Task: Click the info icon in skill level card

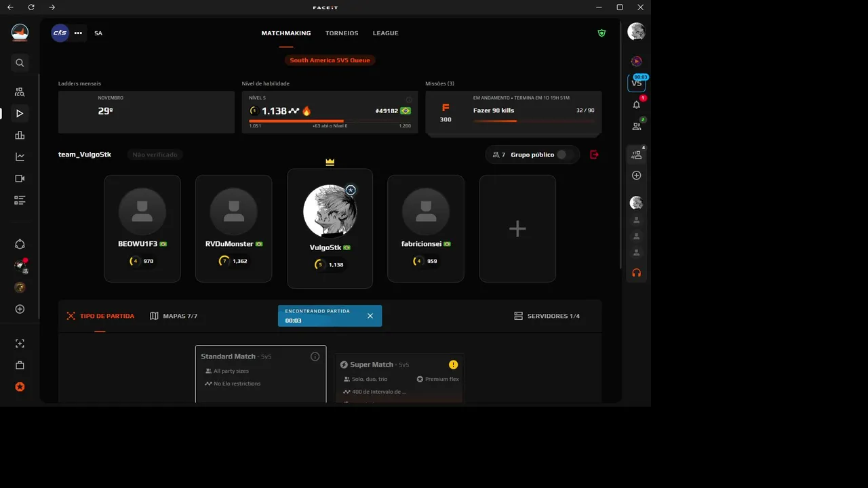Action: coord(409,99)
